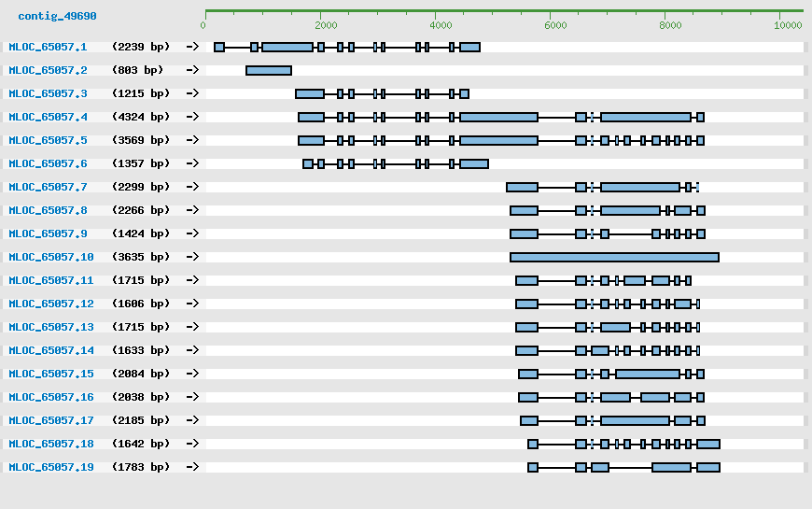Image resolution: width=812 pixels, height=509 pixels.
Task: Click the single exon block of MLOC_65057.2
Action: [269, 70]
